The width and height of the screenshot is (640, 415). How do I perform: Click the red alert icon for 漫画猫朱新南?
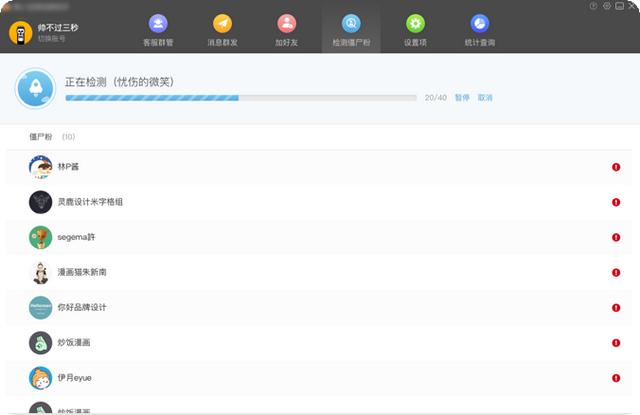coord(616,272)
